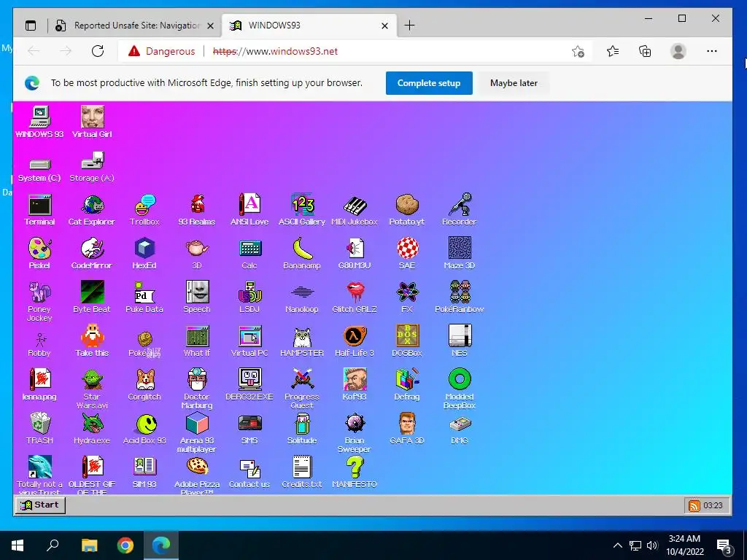
Task: Open Edge Collections button
Action: (645, 51)
